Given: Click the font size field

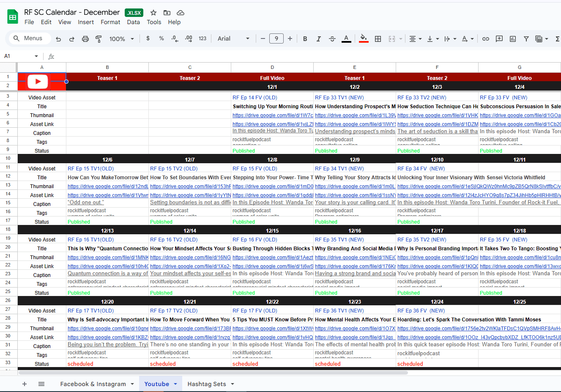Looking at the screenshot, I should pyautogui.click(x=276, y=38).
